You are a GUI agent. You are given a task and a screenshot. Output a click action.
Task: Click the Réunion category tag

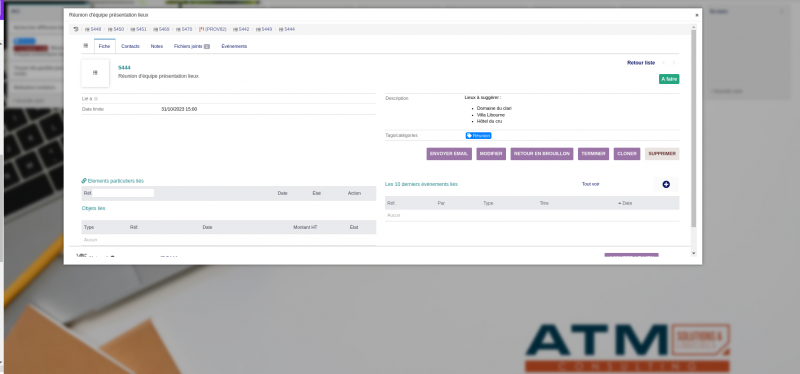(x=479, y=136)
